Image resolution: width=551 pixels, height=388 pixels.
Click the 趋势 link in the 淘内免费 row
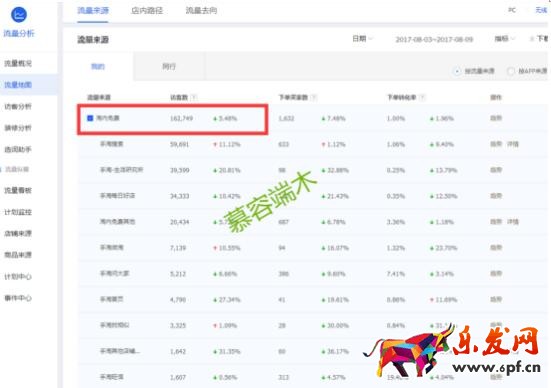click(x=496, y=118)
